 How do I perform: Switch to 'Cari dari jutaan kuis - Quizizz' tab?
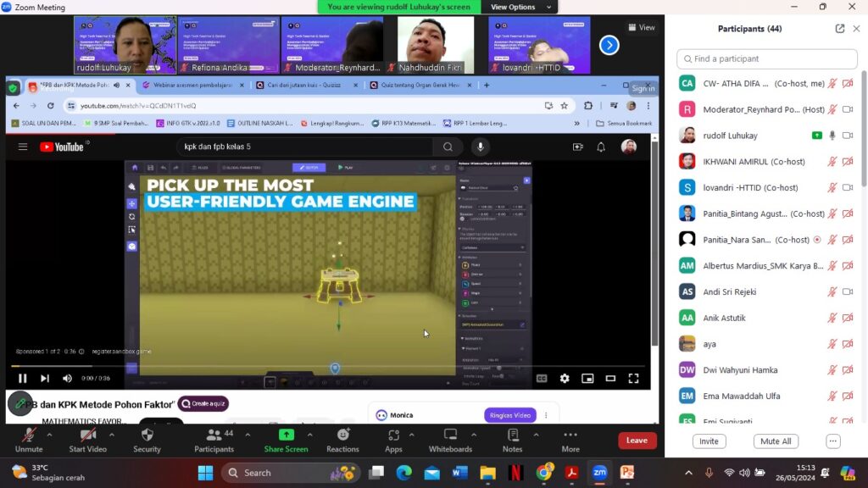[306, 86]
